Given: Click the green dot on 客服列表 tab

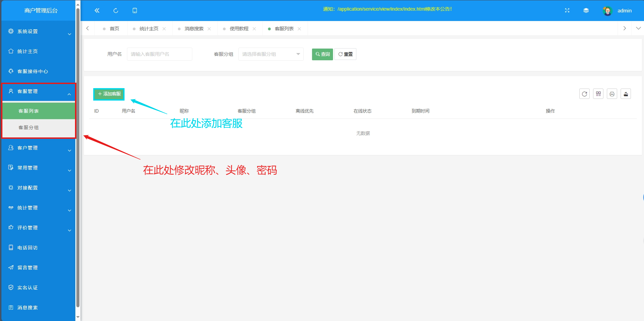Looking at the screenshot, I should click(x=269, y=29).
